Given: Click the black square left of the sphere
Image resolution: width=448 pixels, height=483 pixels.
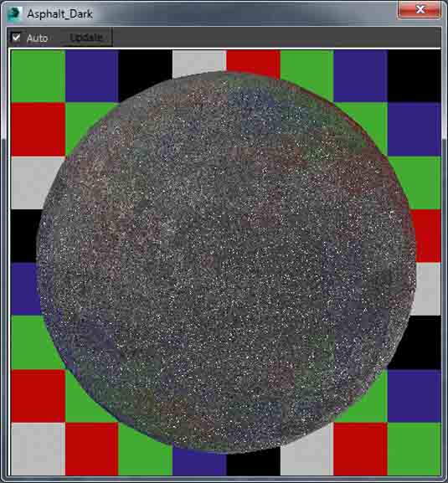Looking at the screenshot, I should 24,236.
